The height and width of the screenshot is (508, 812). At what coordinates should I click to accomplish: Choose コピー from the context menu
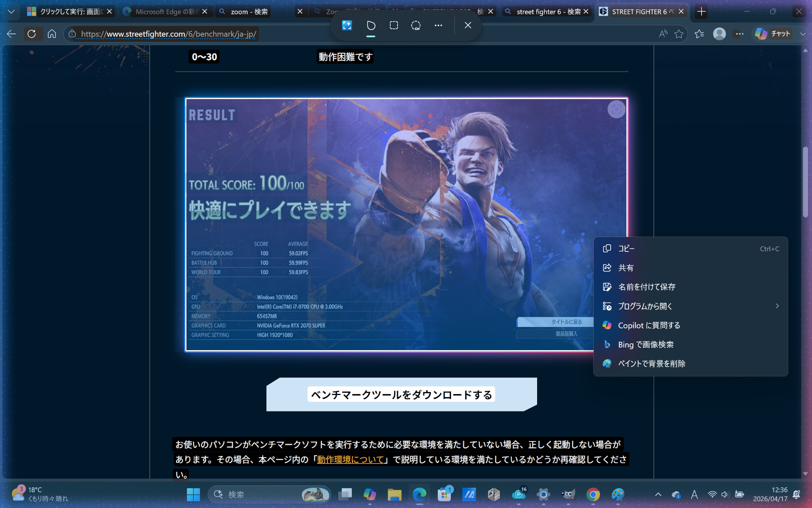(x=691, y=248)
